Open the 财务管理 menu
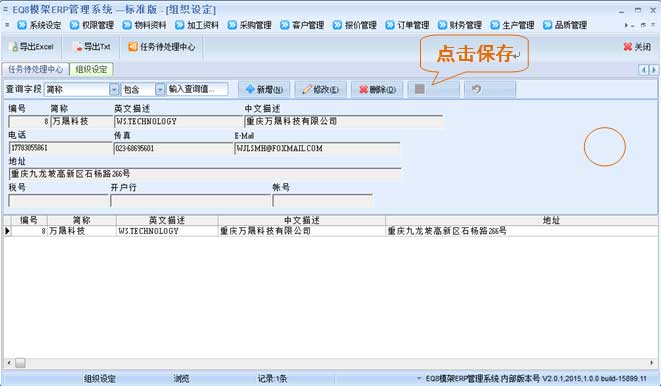The width and height of the screenshot is (661, 386). (460, 25)
